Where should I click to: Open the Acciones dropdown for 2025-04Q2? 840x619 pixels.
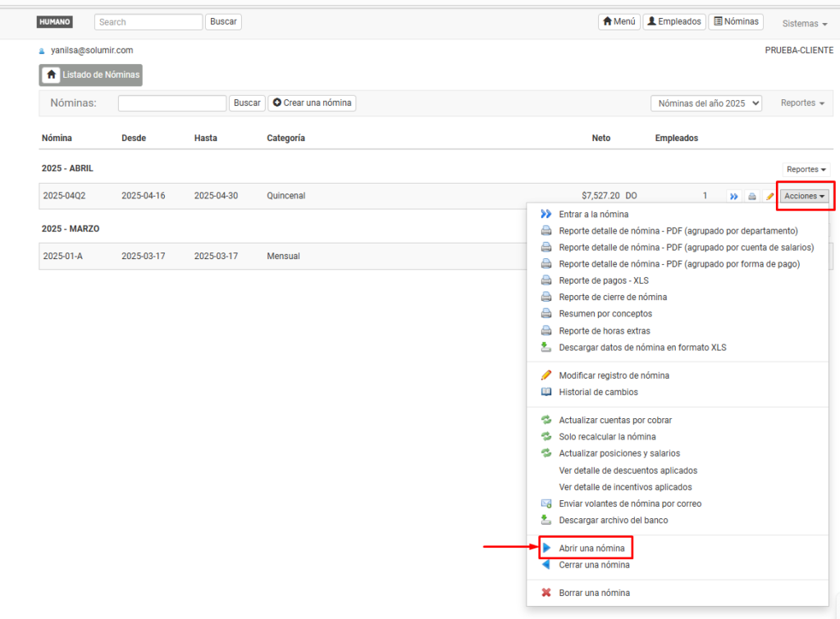(805, 197)
